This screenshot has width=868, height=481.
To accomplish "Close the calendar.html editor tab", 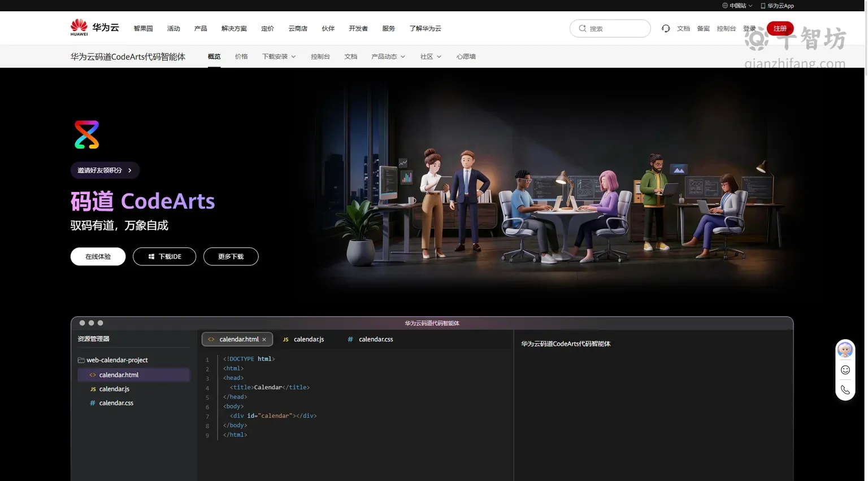I will click(264, 339).
